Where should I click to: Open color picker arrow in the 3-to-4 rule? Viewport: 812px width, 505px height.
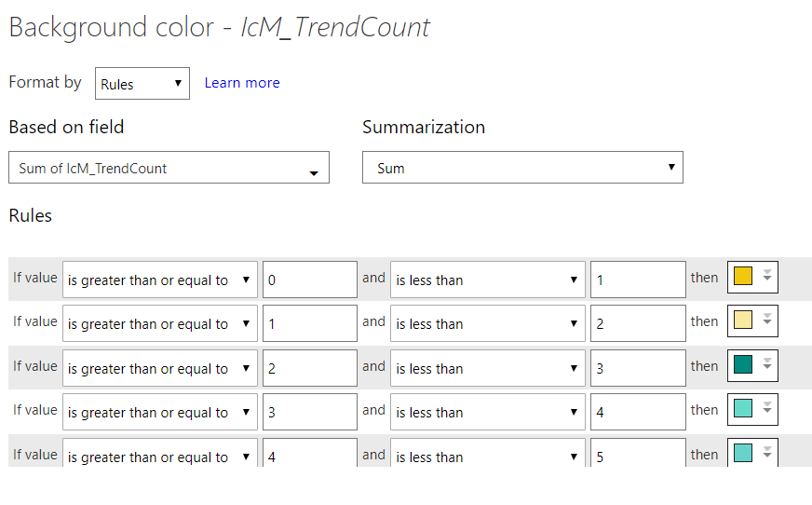click(767, 408)
